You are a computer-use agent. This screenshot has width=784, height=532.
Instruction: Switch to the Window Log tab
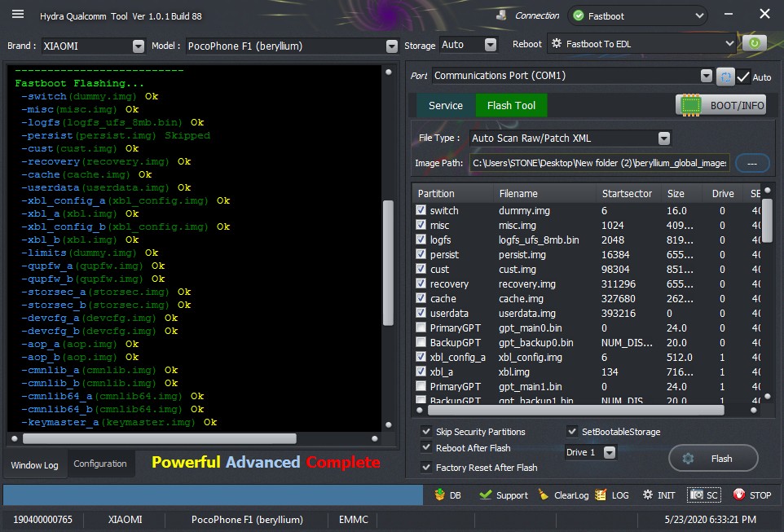pyautogui.click(x=34, y=465)
